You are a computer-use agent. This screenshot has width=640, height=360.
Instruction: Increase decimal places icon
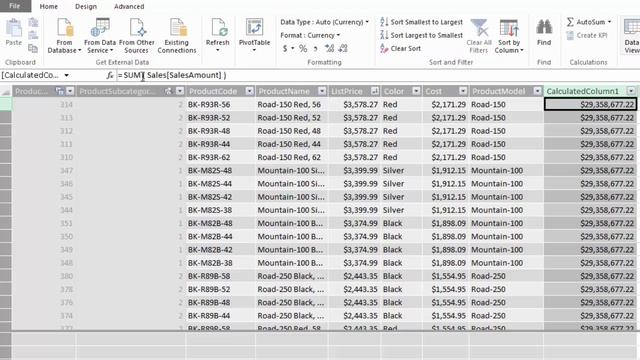click(x=329, y=49)
